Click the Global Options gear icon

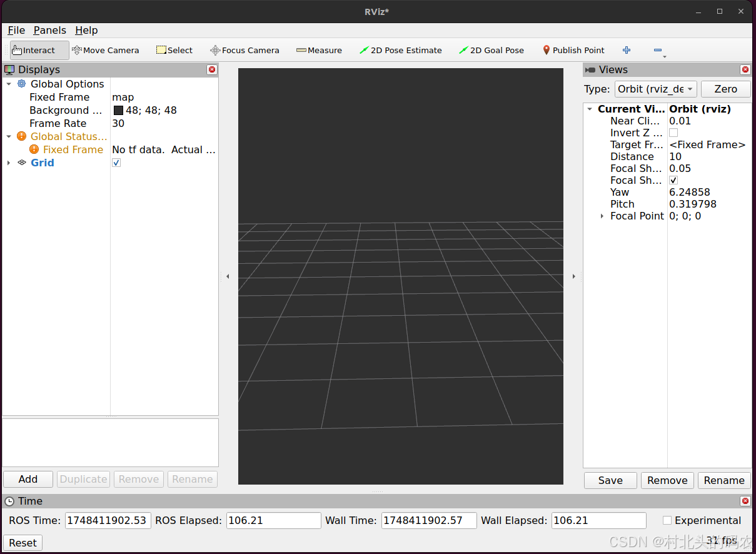[x=22, y=84]
